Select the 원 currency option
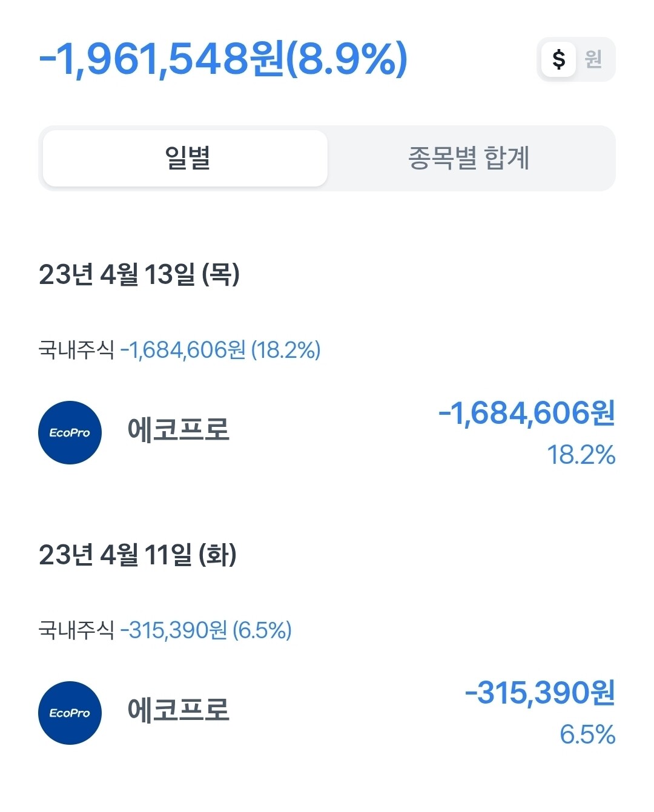 593,59
